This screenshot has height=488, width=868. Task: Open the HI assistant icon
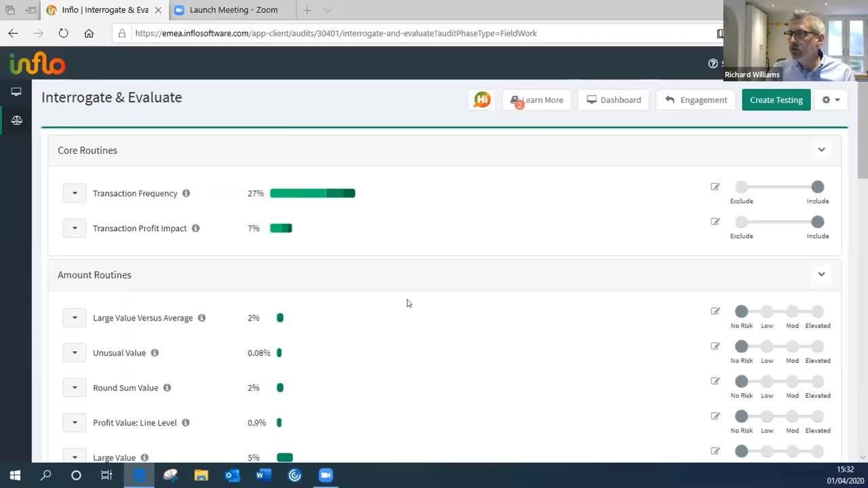pyautogui.click(x=482, y=100)
